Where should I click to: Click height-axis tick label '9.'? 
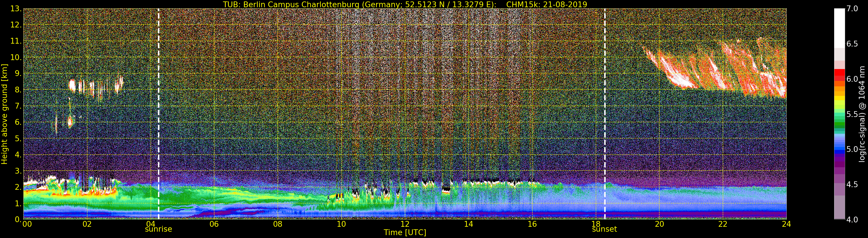[18, 73]
